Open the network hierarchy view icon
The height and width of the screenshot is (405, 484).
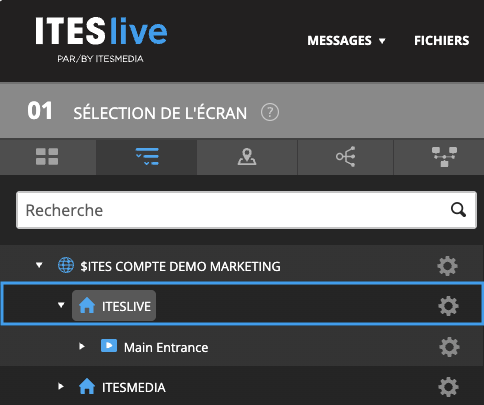point(444,157)
